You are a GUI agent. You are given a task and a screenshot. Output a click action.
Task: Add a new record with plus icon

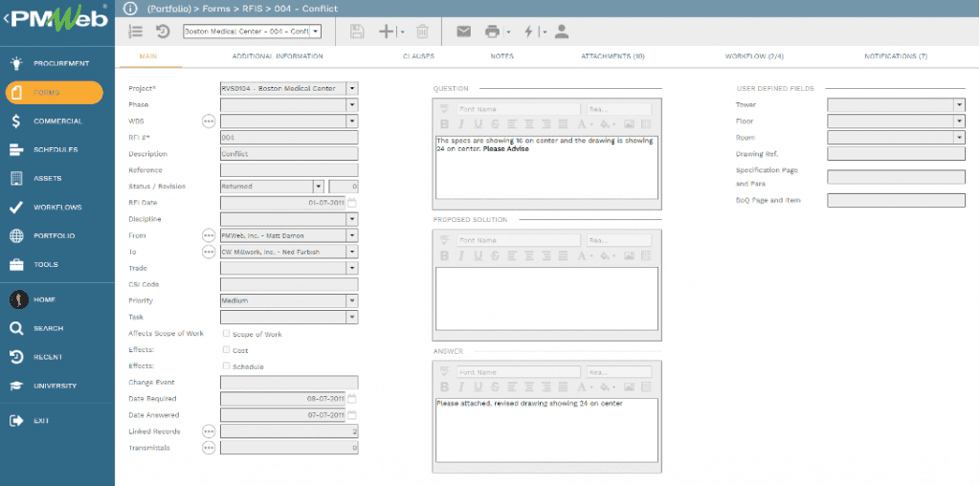(x=387, y=32)
